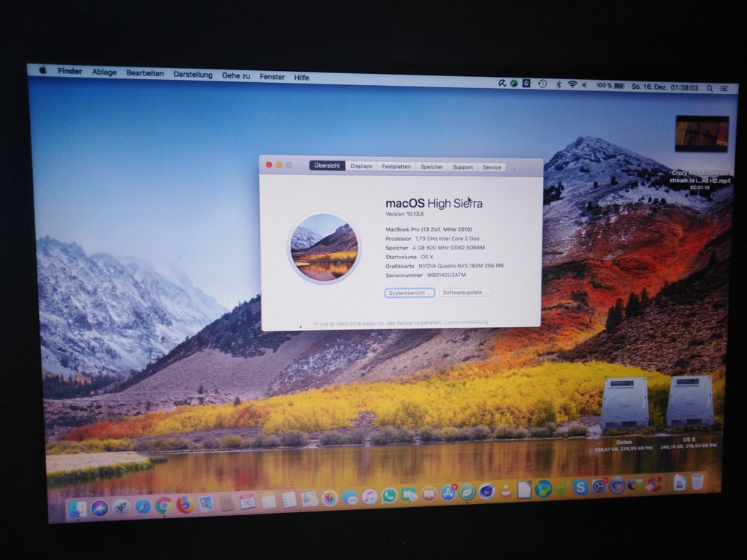747x560 pixels.
Task: Open Google Chrome in the Dock
Action: point(164,505)
